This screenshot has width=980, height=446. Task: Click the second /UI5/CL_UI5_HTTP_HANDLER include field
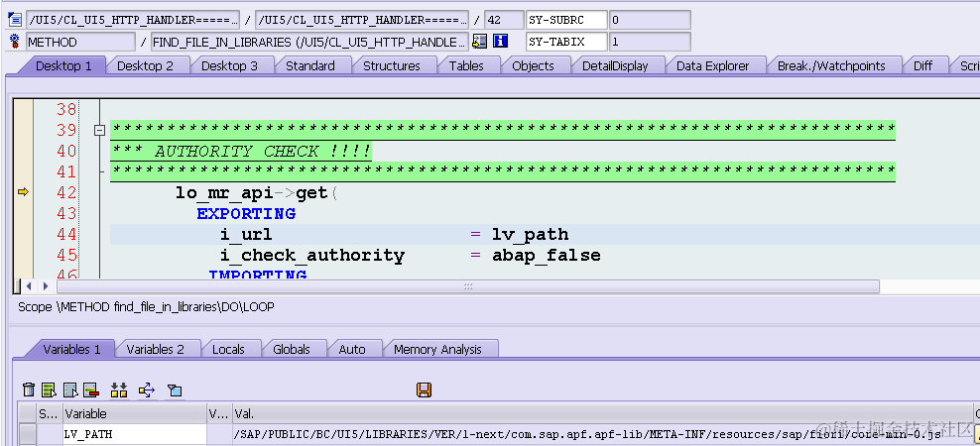(362, 20)
